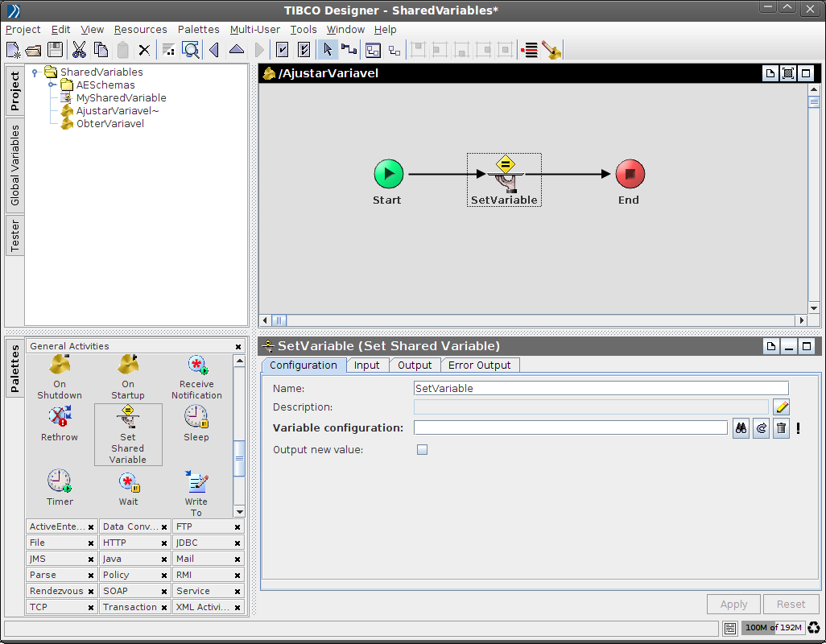Switch to the Error Output tab

point(479,365)
